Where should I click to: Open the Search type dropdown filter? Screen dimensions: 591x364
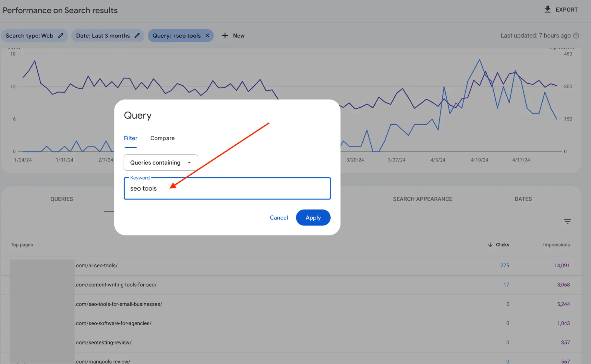[34, 35]
